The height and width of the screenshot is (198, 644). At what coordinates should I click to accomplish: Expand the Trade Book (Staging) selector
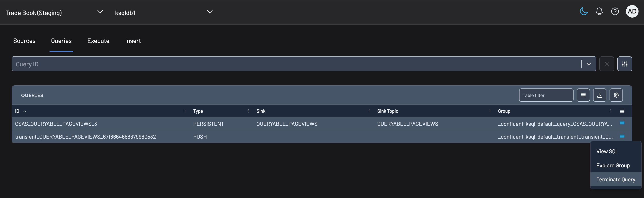(x=100, y=12)
